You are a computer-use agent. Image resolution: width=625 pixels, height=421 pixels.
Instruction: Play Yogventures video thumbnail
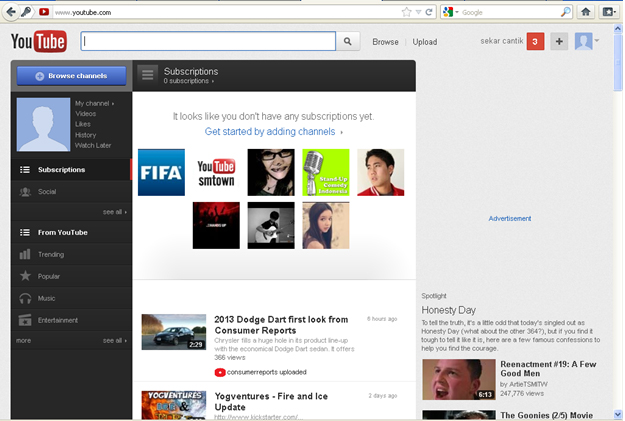coord(174,405)
